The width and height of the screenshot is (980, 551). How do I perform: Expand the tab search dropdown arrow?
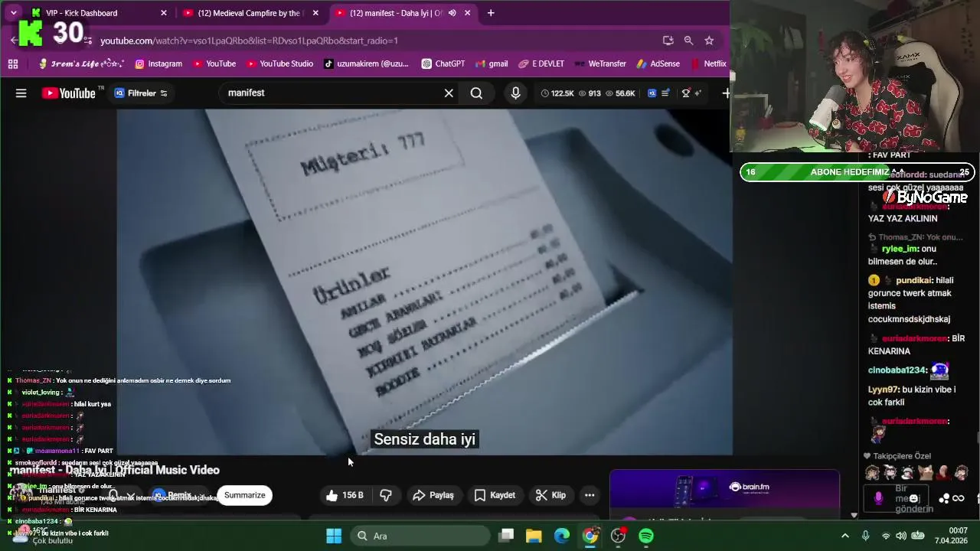click(13, 13)
